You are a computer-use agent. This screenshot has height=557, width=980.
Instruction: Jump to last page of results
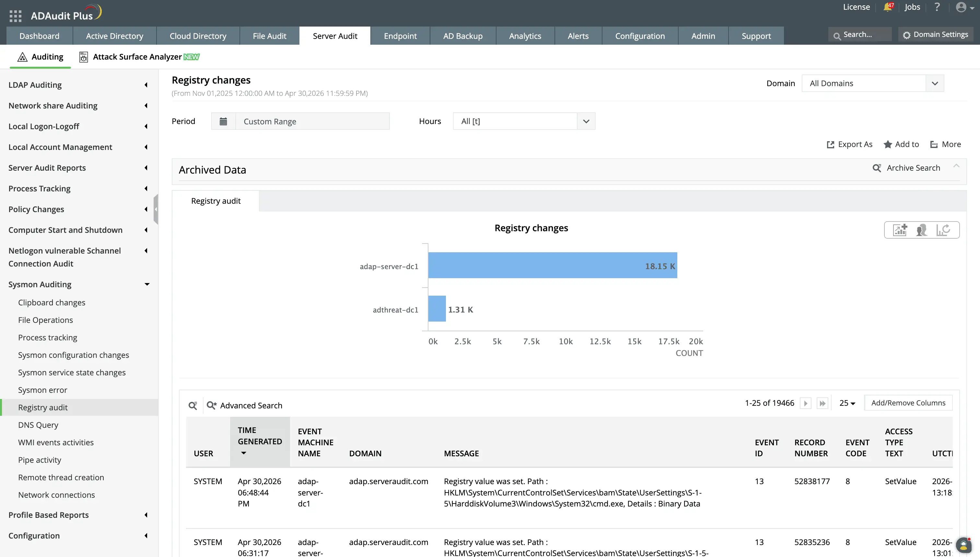(x=822, y=403)
